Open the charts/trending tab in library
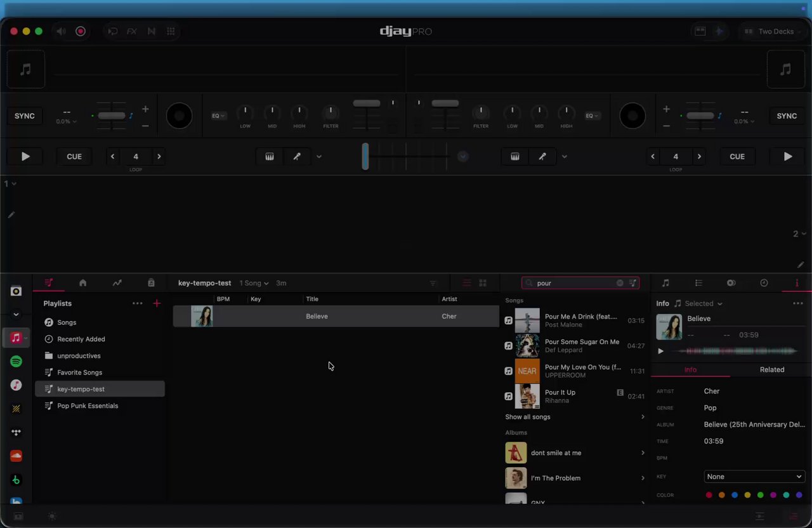This screenshot has height=528, width=812. 117,283
